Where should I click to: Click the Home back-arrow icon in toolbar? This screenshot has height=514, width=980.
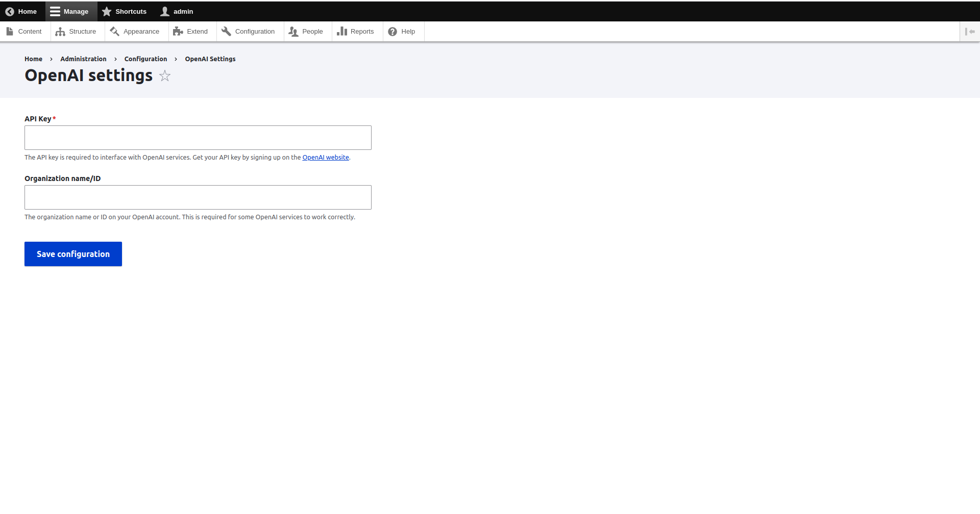pos(10,12)
